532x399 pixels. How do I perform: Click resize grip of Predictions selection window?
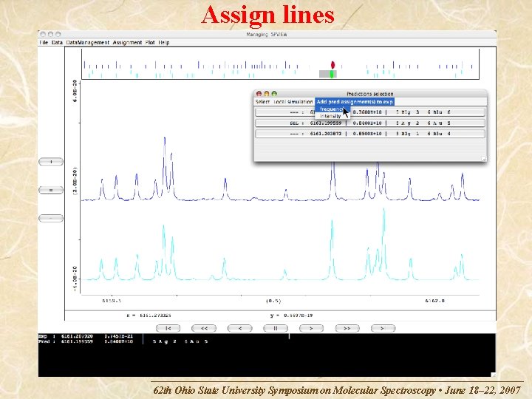(x=484, y=159)
